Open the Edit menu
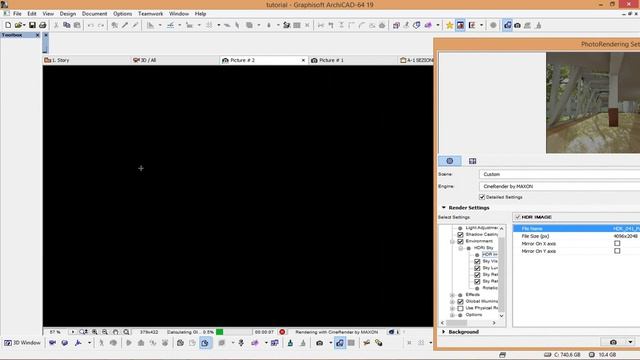This screenshot has width=640, height=360. tap(32, 13)
